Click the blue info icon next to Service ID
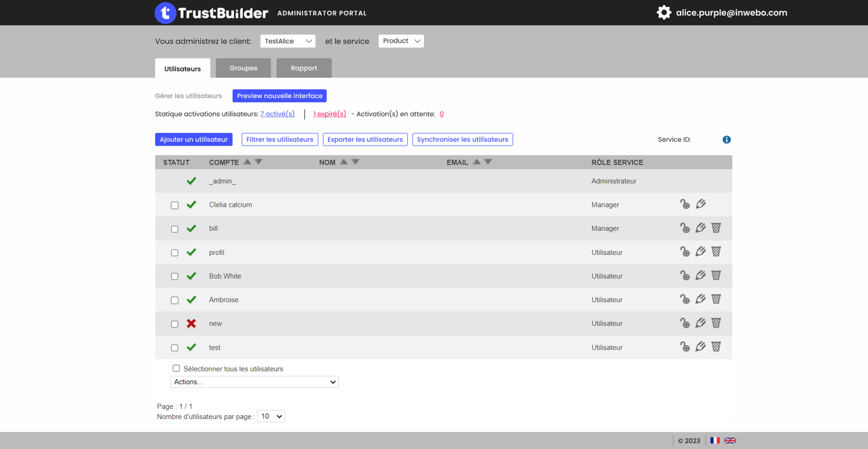The width and height of the screenshot is (868, 449). (x=726, y=139)
